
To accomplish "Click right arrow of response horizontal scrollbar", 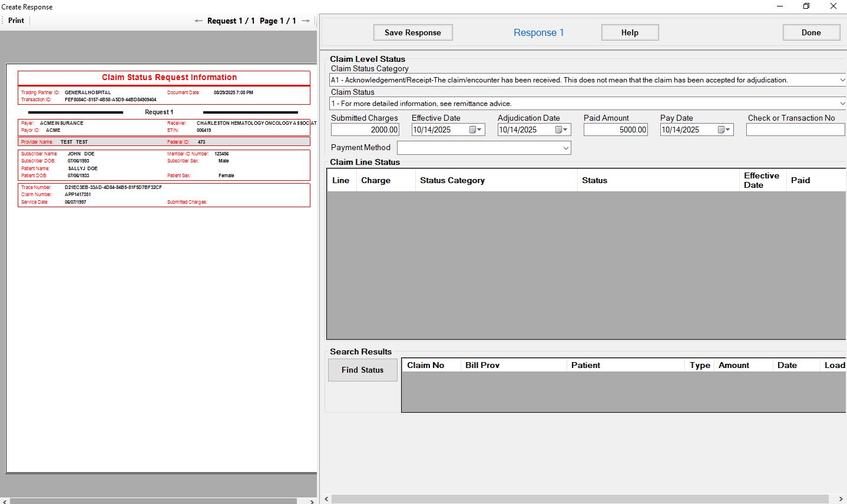I will (841, 499).
